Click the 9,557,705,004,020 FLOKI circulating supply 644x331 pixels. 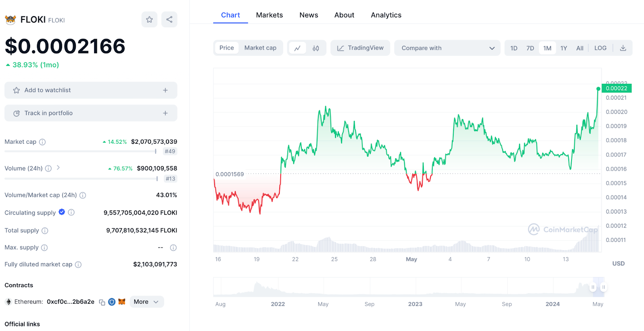140,213
